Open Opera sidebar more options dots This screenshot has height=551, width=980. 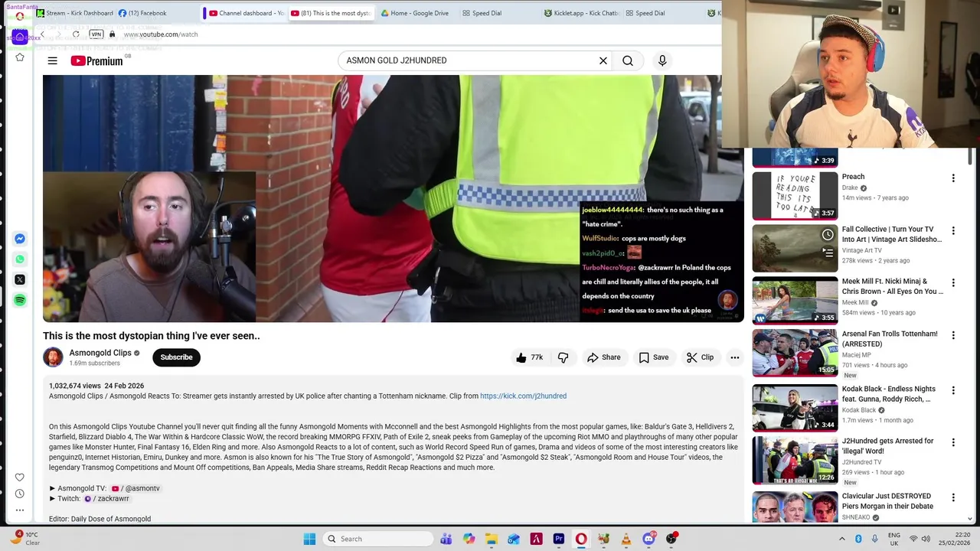tap(20, 510)
